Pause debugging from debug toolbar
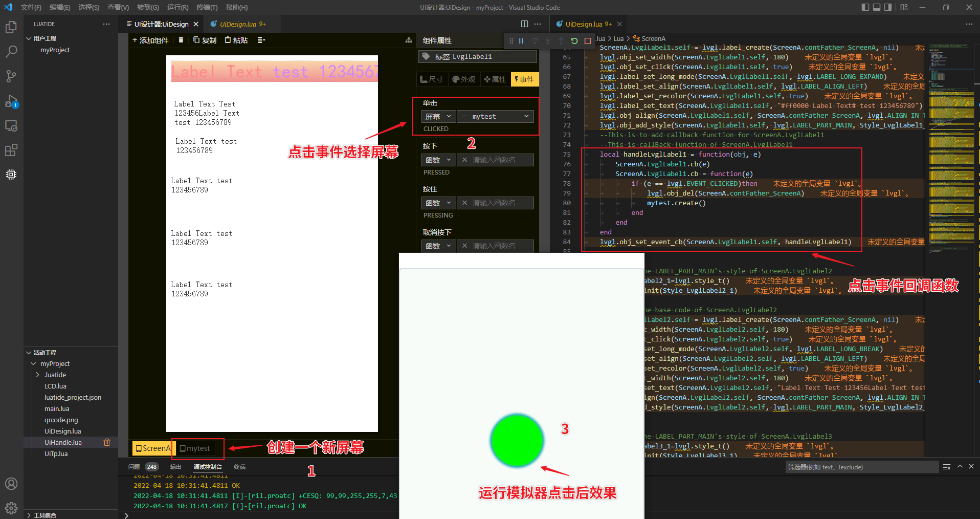Image resolution: width=980 pixels, height=519 pixels. click(x=521, y=41)
